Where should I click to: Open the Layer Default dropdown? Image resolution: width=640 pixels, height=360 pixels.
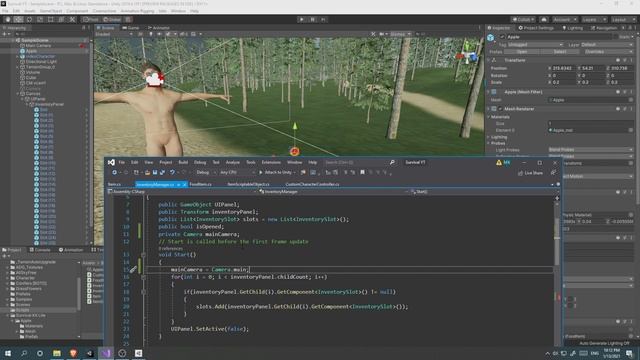[606, 44]
